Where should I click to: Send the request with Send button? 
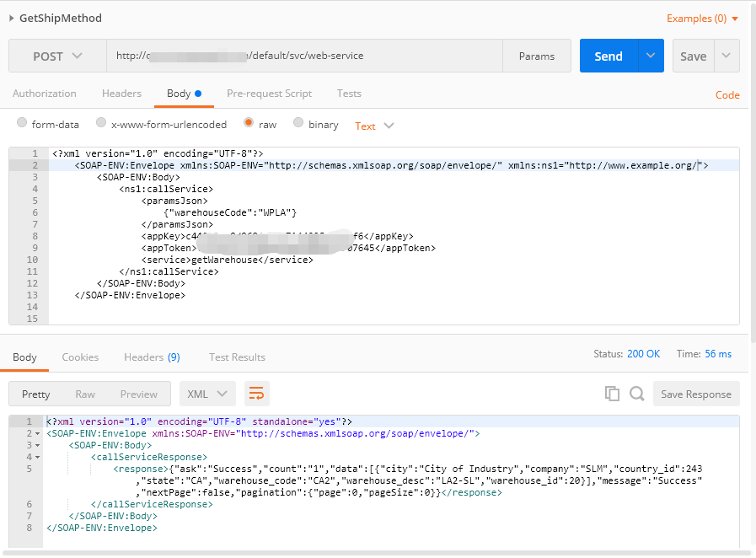point(609,56)
